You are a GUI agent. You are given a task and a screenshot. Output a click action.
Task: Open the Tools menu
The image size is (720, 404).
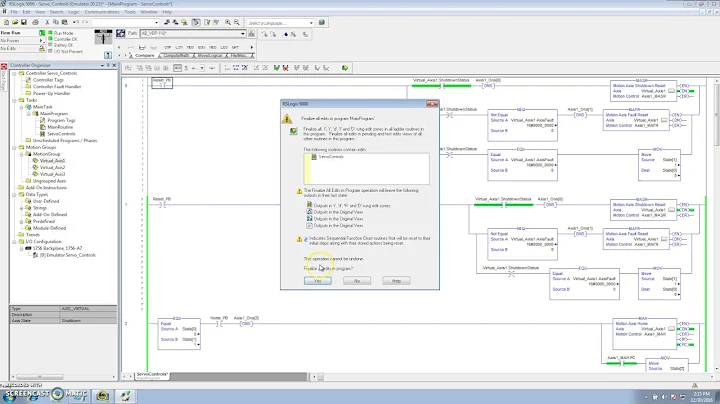coord(130,12)
